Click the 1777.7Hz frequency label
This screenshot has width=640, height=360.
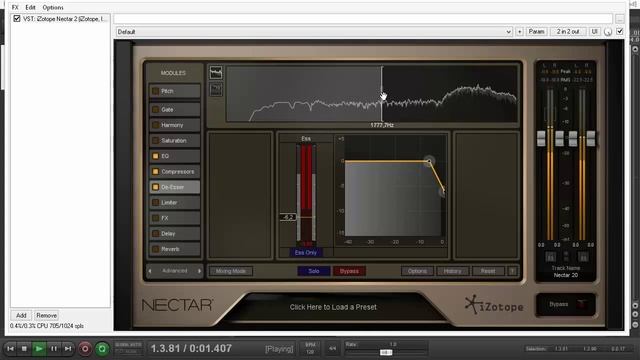tap(382, 125)
